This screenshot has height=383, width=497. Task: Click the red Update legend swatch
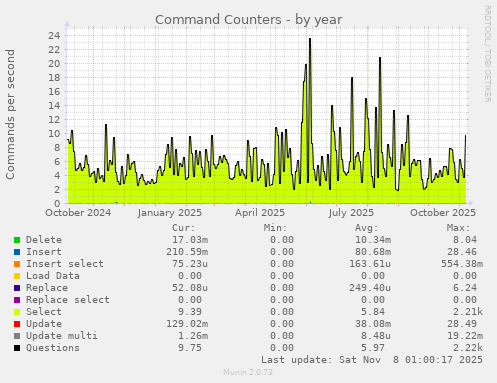[x=17, y=324]
